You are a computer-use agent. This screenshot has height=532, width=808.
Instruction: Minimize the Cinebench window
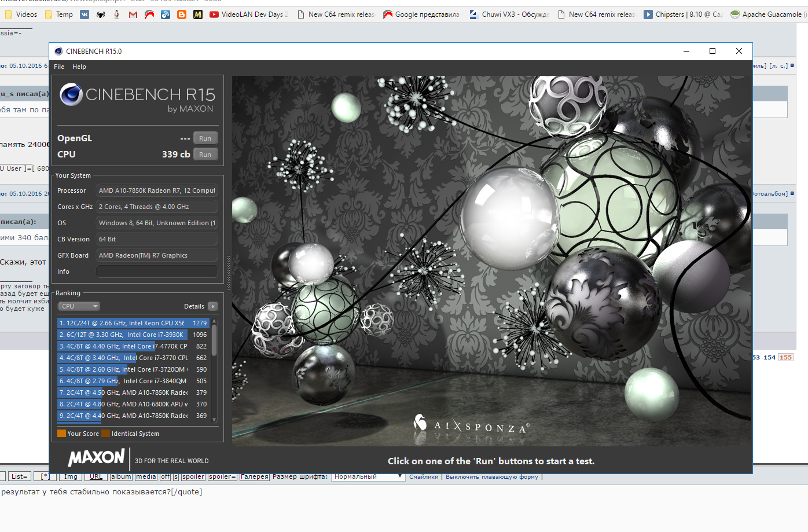686,51
